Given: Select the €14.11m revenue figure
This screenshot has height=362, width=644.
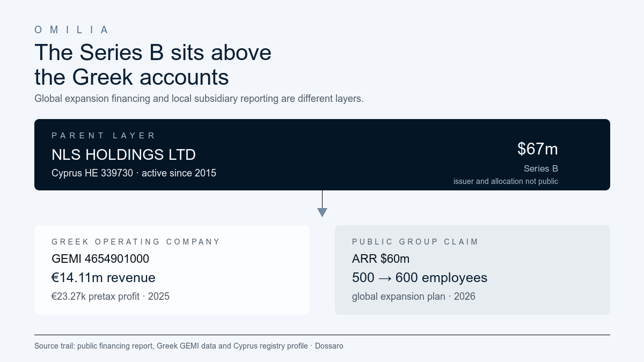Looking at the screenshot, I should [x=104, y=278].
